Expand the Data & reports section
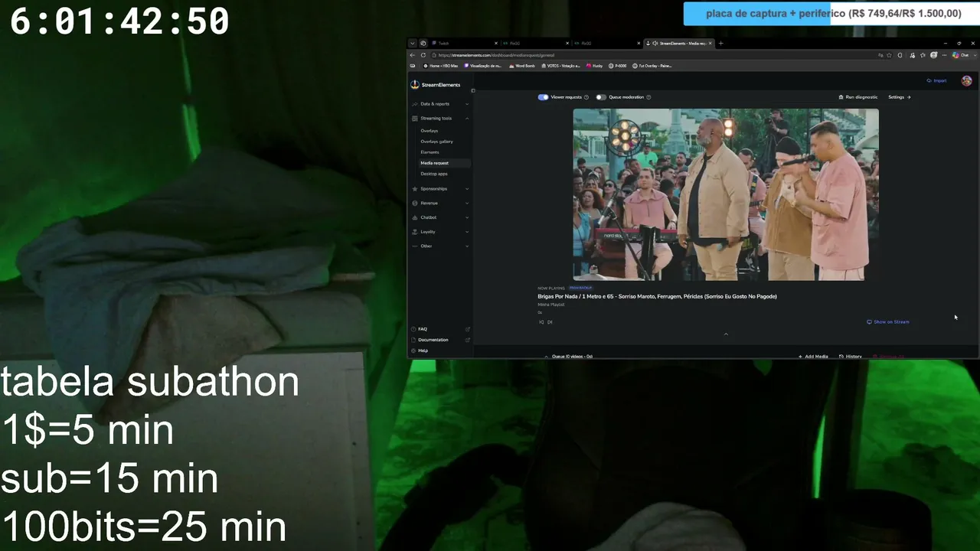The height and width of the screenshot is (551, 980). tap(440, 103)
